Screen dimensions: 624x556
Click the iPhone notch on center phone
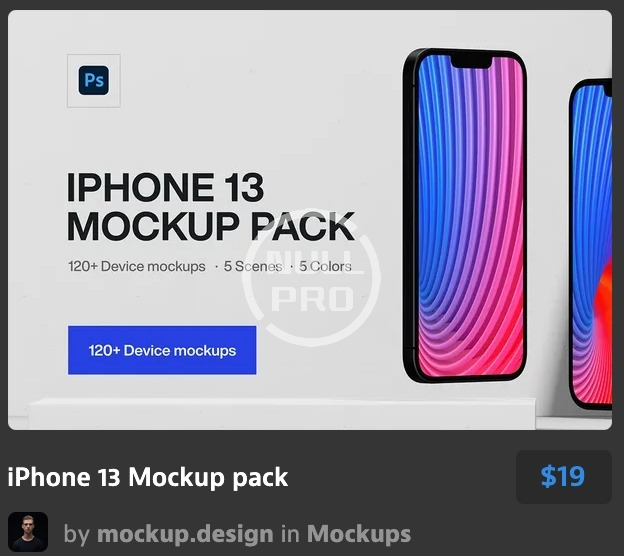coord(472,62)
